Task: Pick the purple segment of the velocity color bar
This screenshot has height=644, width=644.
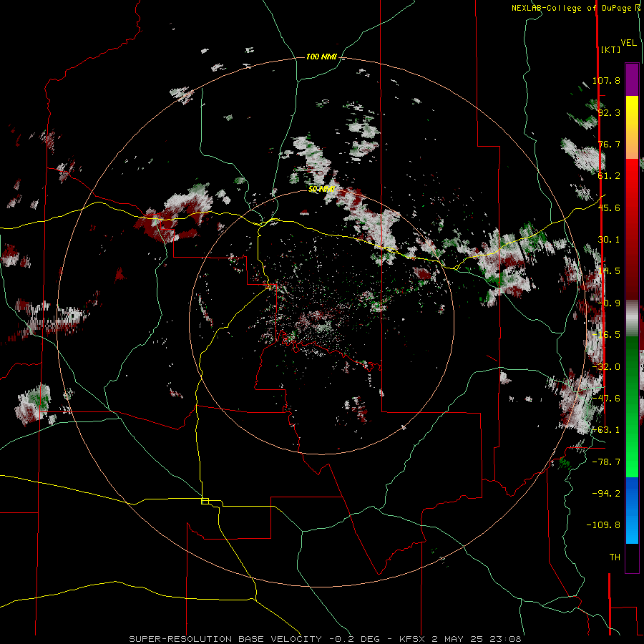Action: 632,79
